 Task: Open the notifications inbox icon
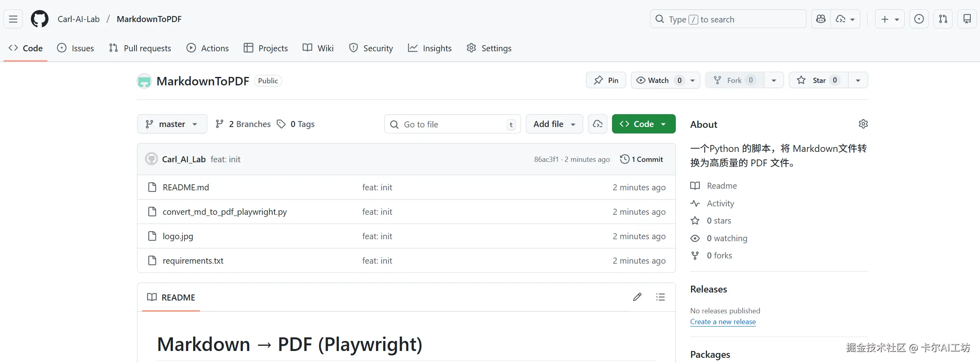(967, 19)
